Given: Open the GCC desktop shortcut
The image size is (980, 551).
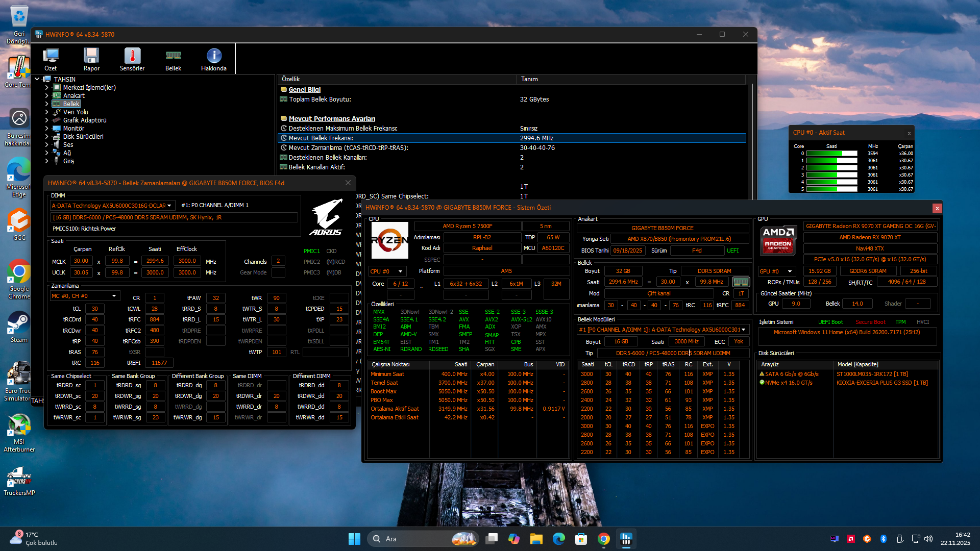Looking at the screenshot, I should click(x=19, y=224).
